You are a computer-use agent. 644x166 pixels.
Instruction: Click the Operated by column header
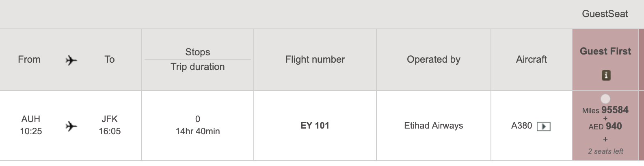point(433,59)
